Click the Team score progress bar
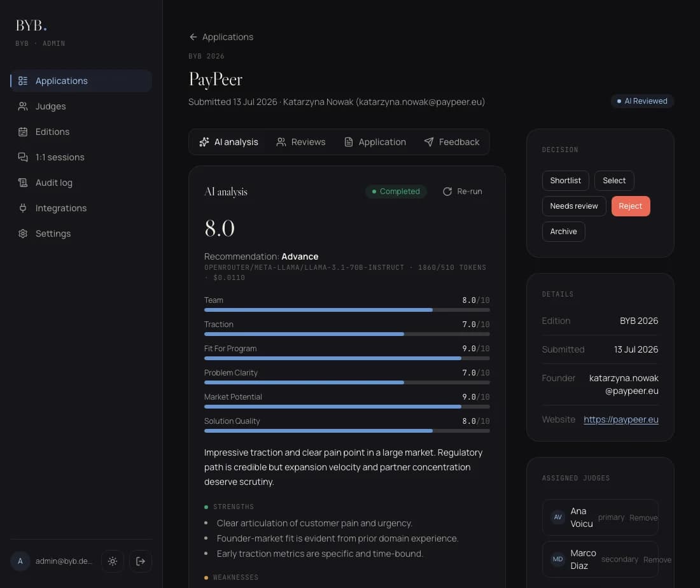The image size is (700, 588). point(347,310)
